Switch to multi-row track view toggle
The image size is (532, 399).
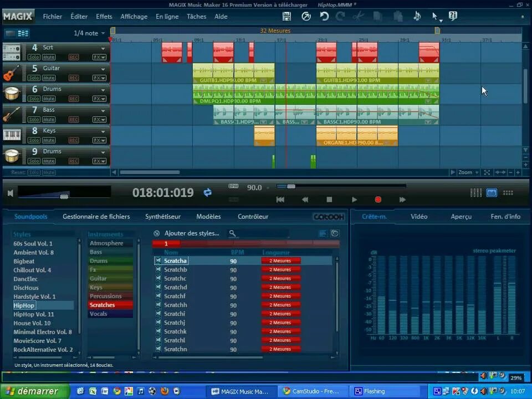23,33
